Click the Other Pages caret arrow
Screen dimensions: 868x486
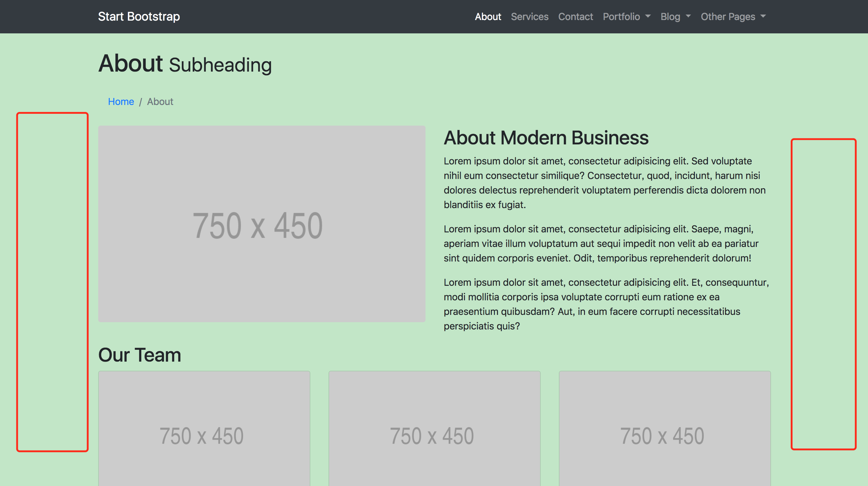point(763,16)
